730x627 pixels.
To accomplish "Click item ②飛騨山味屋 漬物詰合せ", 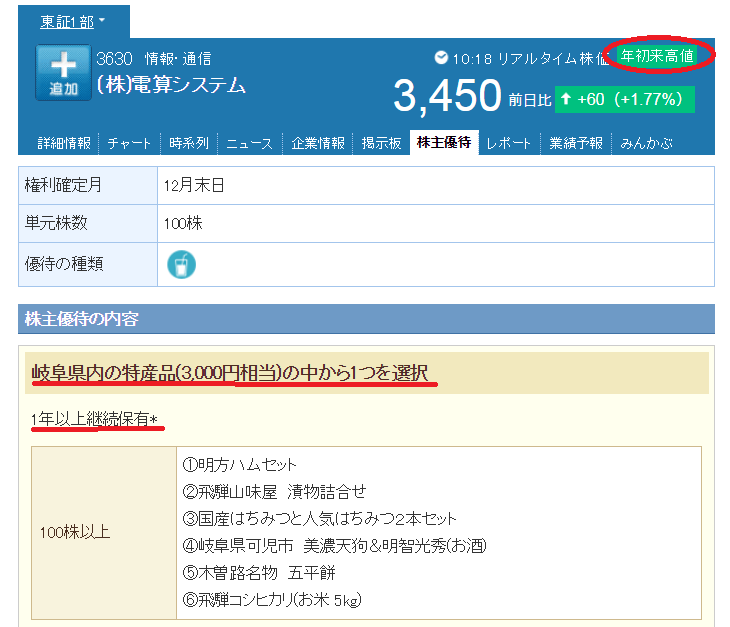I will (274, 492).
